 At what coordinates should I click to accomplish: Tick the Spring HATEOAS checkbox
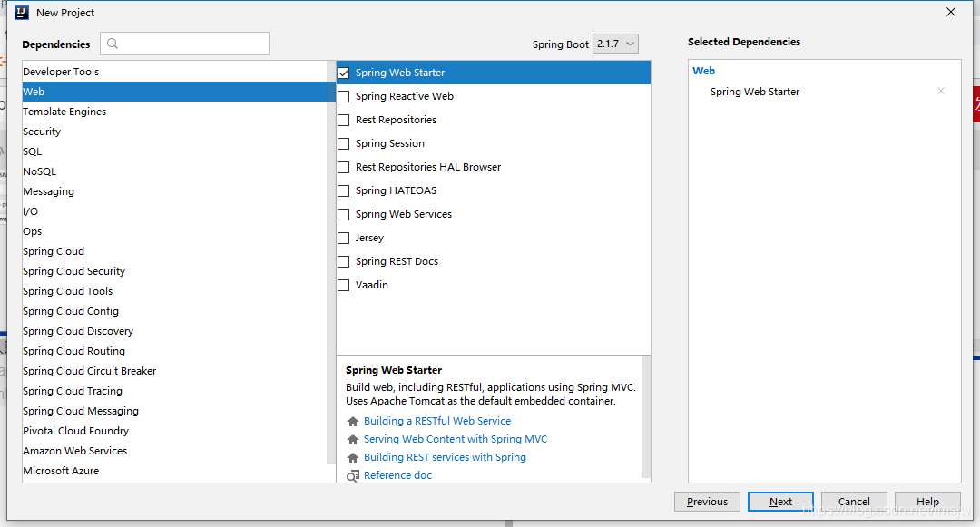click(344, 191)
